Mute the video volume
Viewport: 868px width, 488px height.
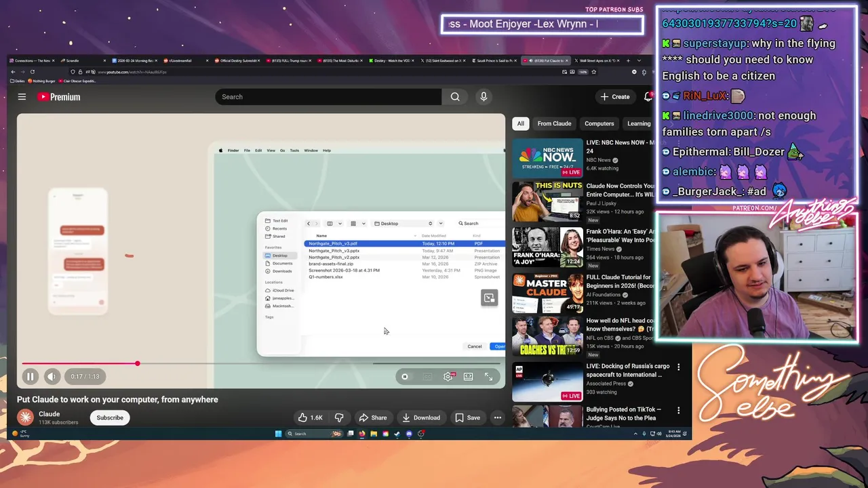point(52,377)
